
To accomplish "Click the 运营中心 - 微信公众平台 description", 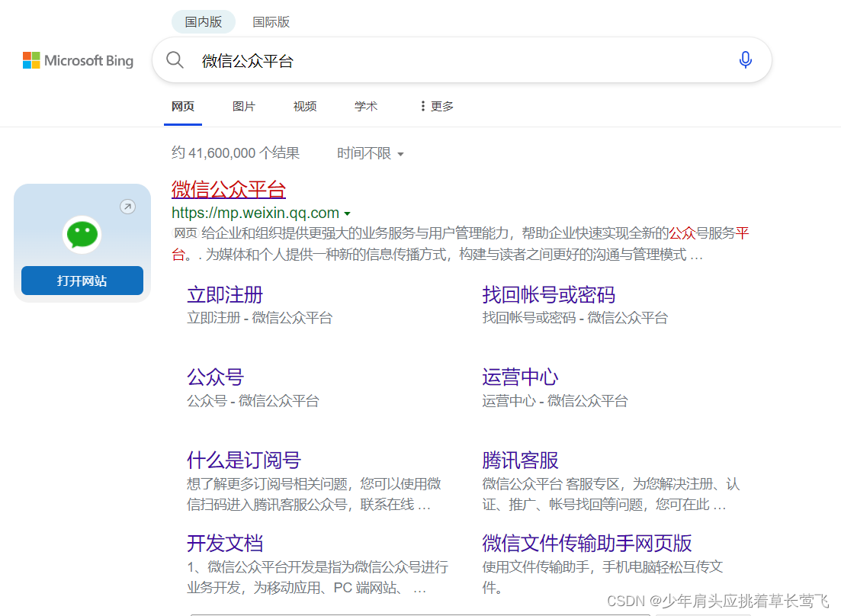I will pos(554,401).
